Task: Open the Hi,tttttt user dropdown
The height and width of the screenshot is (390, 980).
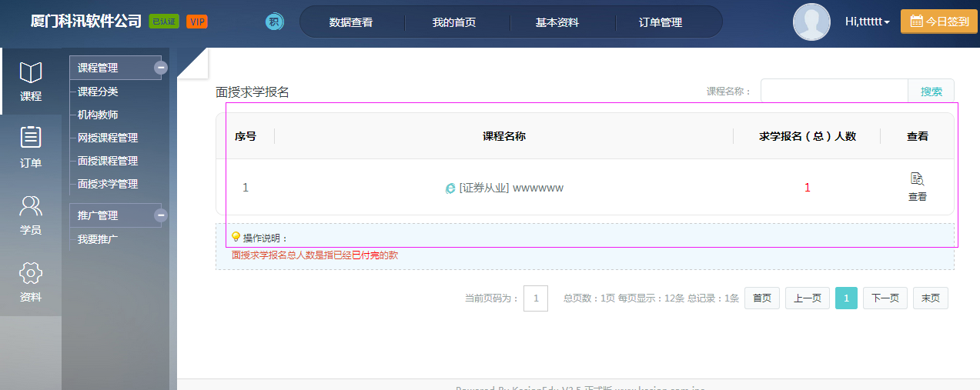Action: (867, 22)
